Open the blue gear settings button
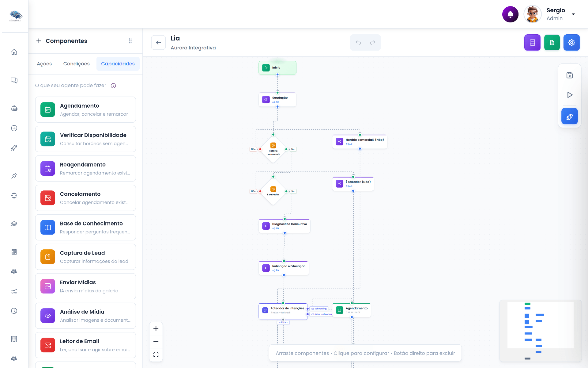Image resolution: width=588 pixels, height=368 pixels. 571,42
